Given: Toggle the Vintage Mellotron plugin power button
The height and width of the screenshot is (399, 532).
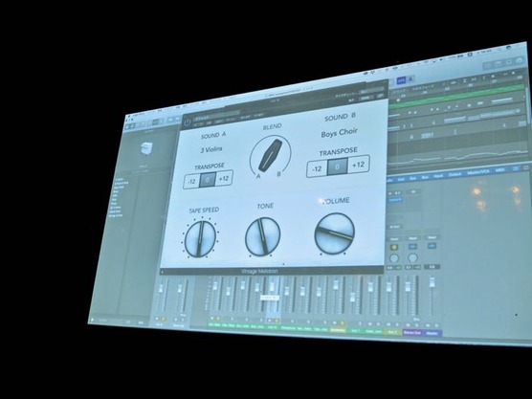Looking at the screenshot, I should 187,122.
